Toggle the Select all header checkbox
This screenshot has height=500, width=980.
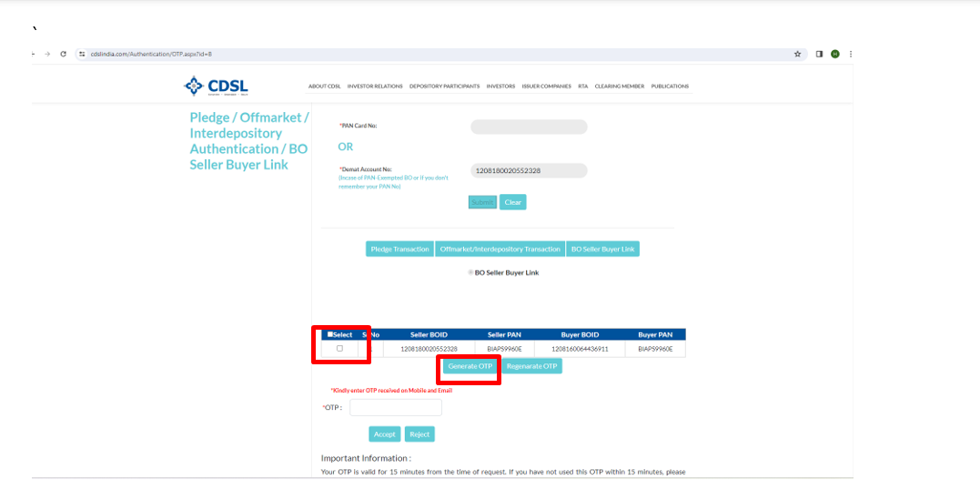pos(330,334)
